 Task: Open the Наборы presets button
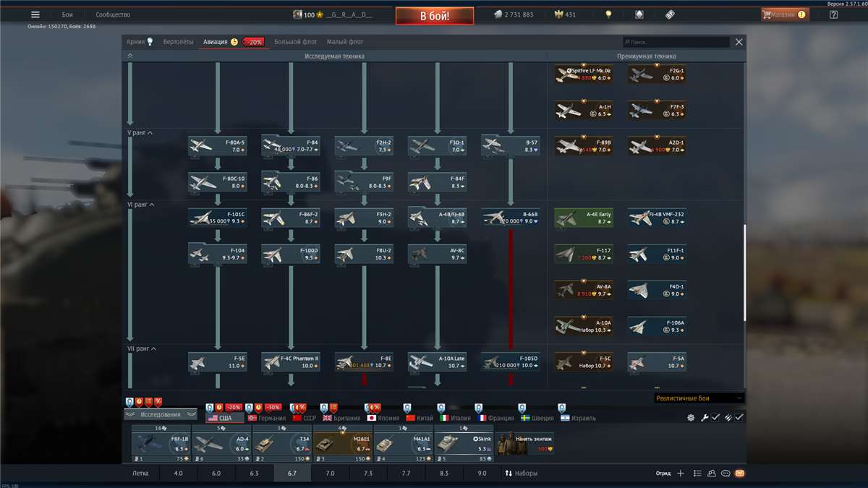521,474
